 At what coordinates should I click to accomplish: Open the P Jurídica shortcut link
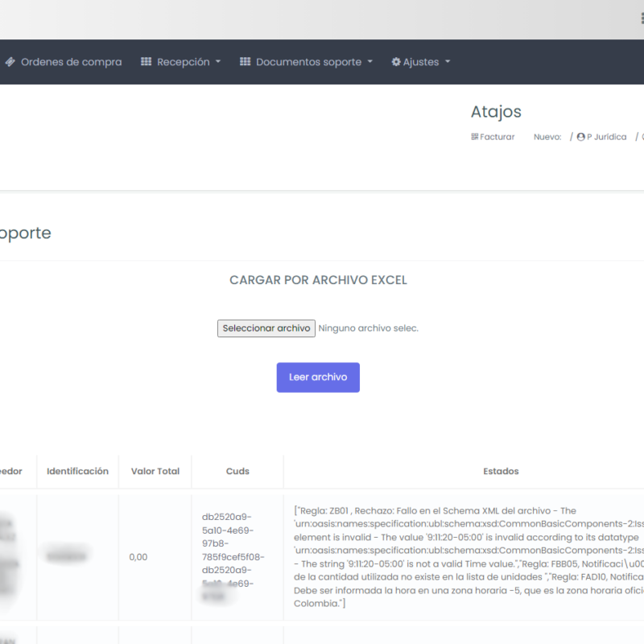pos(606,137)
